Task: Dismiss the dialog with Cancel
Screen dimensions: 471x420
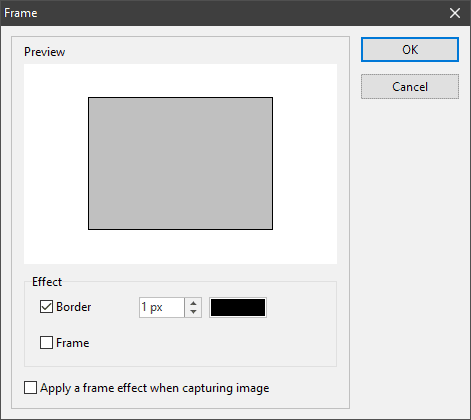Action: tap(410, 87)
